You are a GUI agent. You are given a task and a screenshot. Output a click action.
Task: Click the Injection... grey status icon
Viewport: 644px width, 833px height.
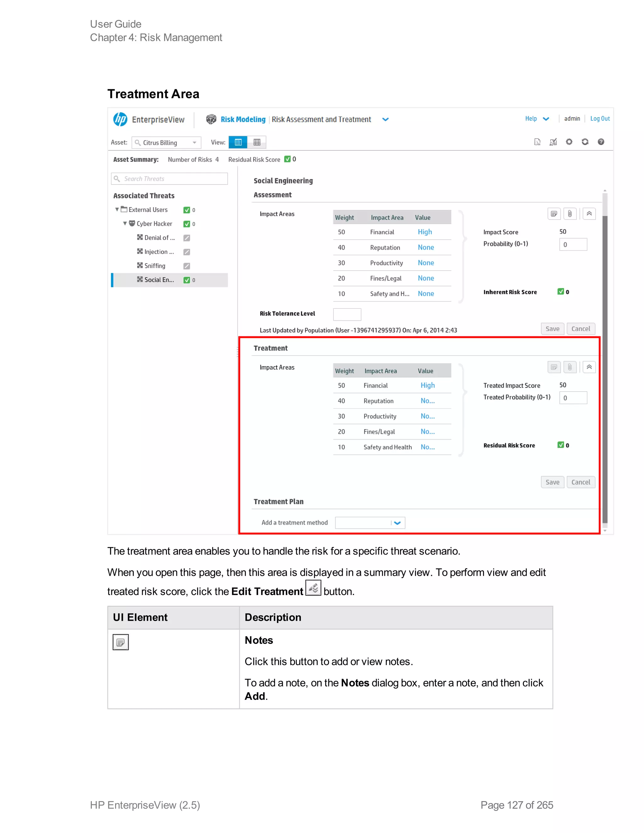(186, 252)
